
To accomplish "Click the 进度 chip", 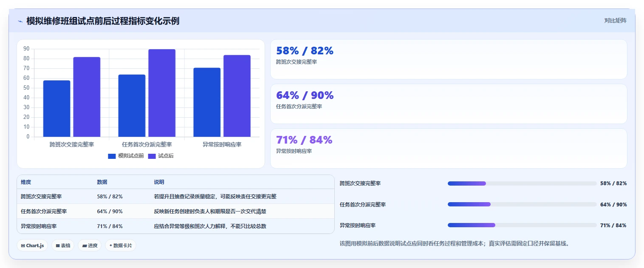I will [90, 245].
